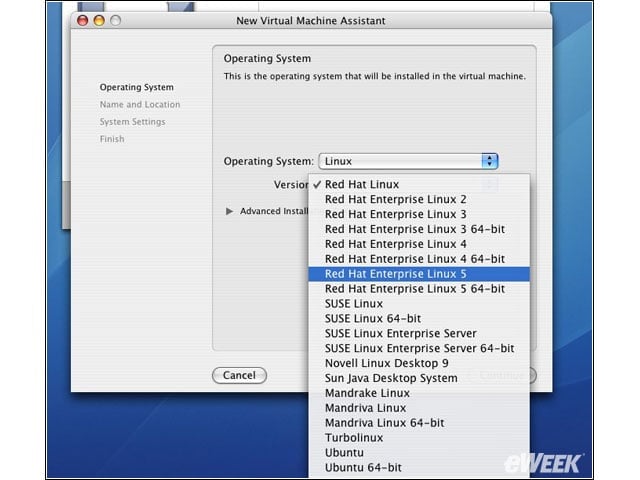Image resolution: width=640 pixels, height=480 pixels.
Task: Choose SUSE Linux Enterprise Server 64-bit
Action: pos(419,348)
